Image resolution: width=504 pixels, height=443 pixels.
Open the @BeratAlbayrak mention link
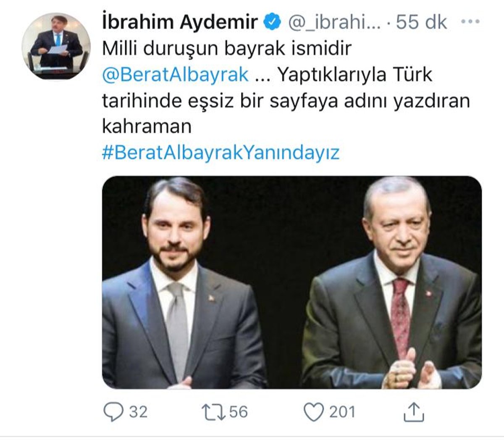[x=176, y=75]
